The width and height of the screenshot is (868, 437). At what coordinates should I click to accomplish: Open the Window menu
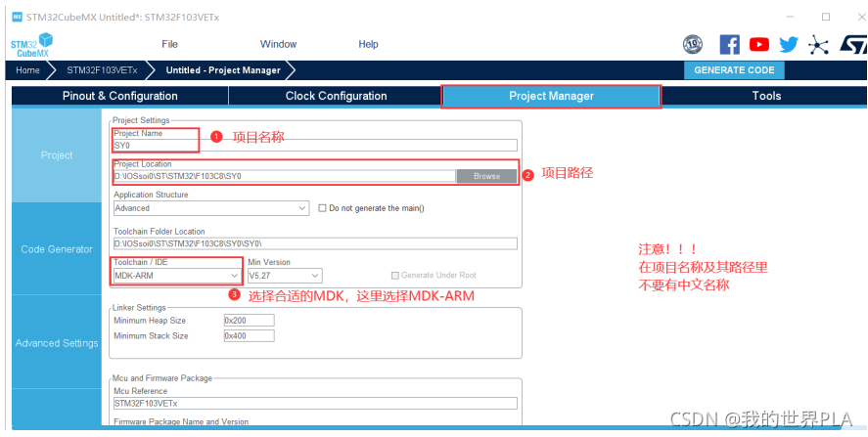pos(279,44)
